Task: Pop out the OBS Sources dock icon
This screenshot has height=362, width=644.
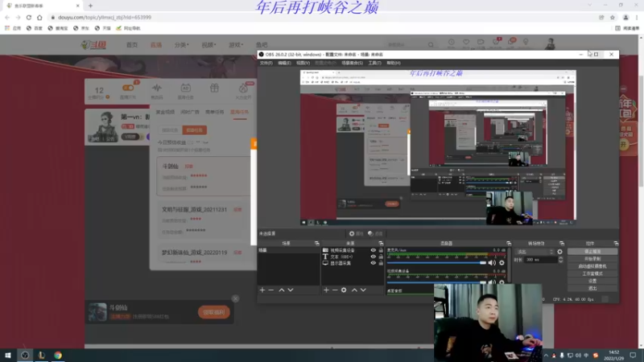Action: [x=381, y=244]
